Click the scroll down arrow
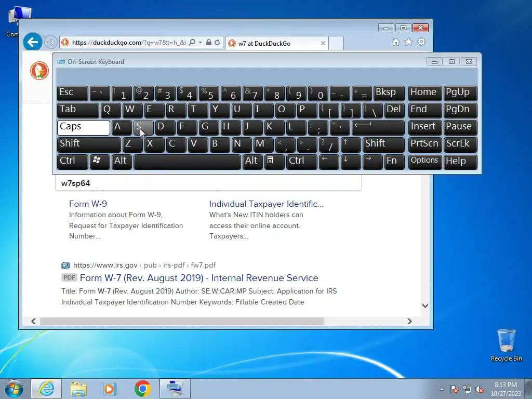 425,305
